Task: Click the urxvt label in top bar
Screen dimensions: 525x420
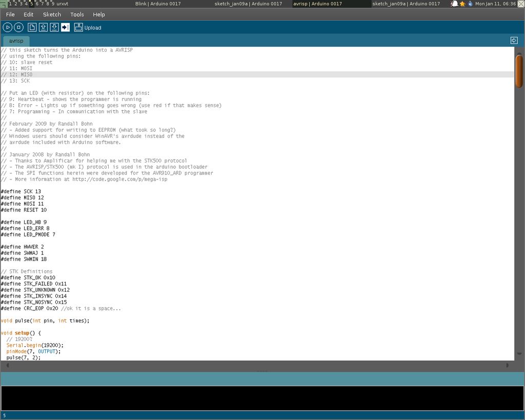Action: pyautogui.click(x=63, y=4)
